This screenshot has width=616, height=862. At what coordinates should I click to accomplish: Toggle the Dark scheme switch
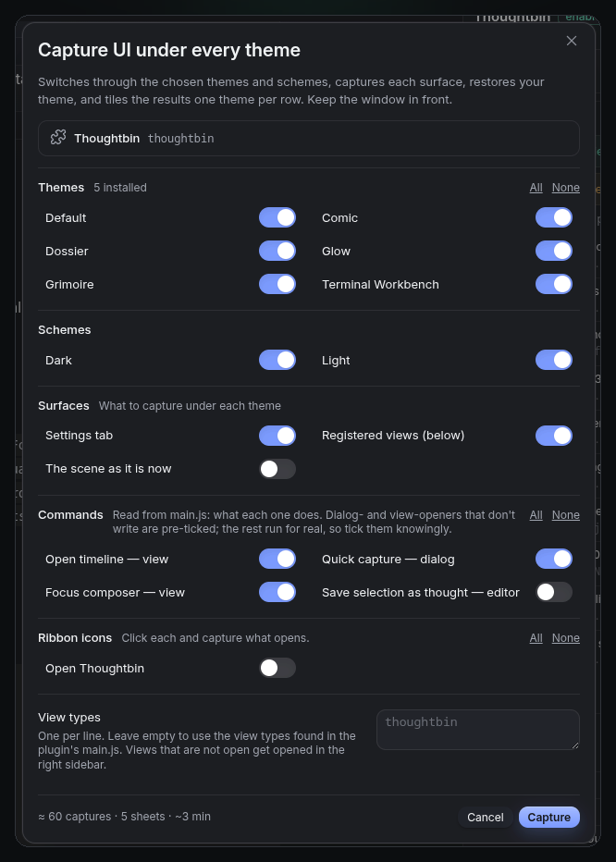[277, 360]
